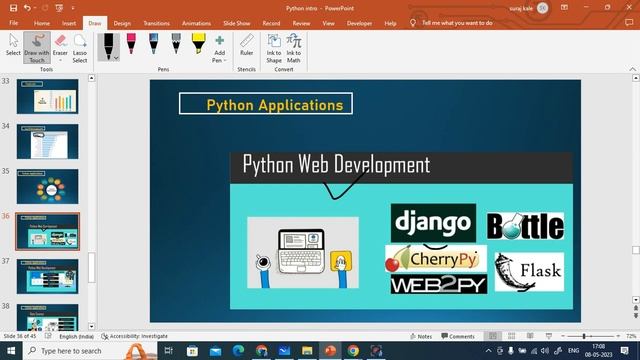Open the Help tab
The width and height of the screenshot is (640, 360).
(390, 23)
